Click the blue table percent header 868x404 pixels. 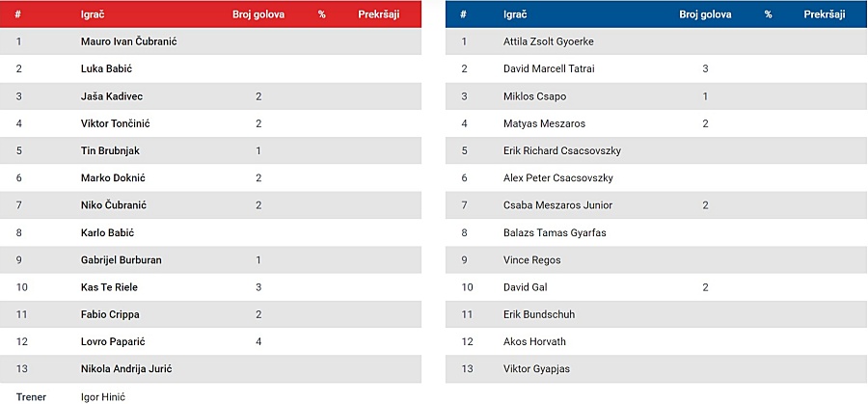pos(769,14)
